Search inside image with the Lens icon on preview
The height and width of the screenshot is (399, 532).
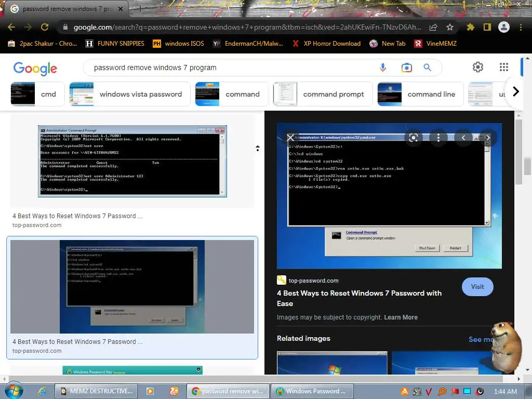[413, 137]
